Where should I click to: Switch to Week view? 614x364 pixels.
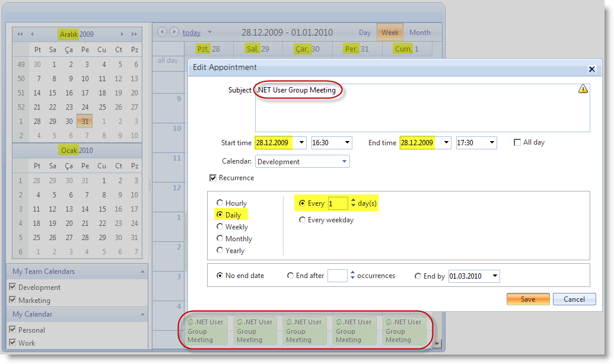point(390,33)
